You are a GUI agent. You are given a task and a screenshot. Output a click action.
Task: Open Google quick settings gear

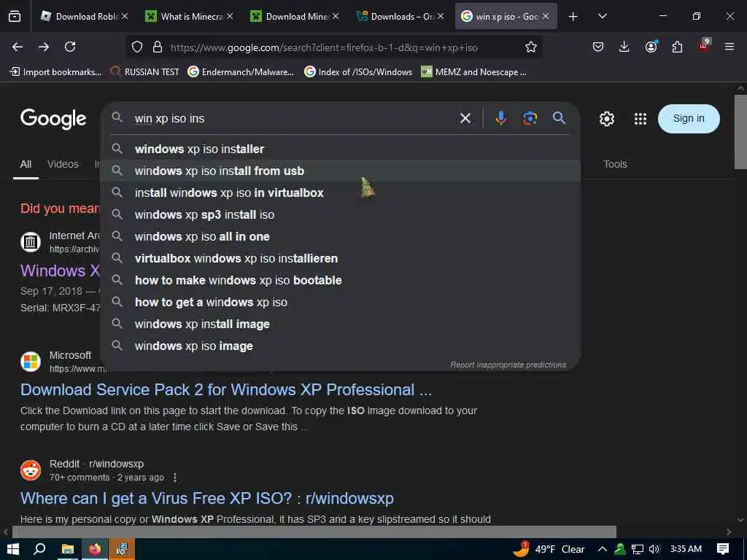[x=606, y=119]
